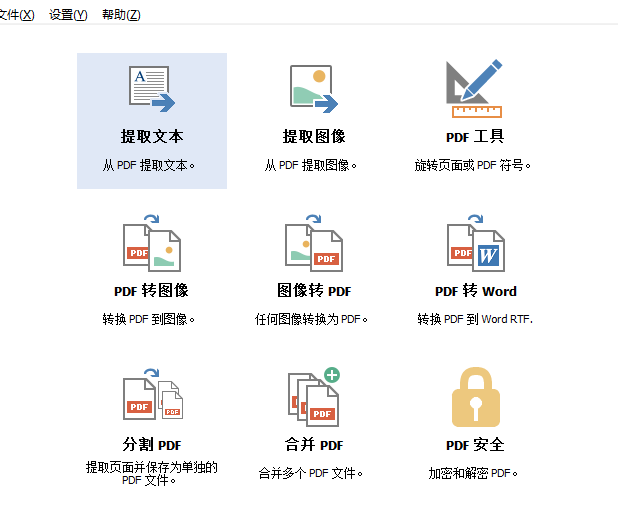Click the PDF 安全 padlock icon

click(x=475, y=397)
